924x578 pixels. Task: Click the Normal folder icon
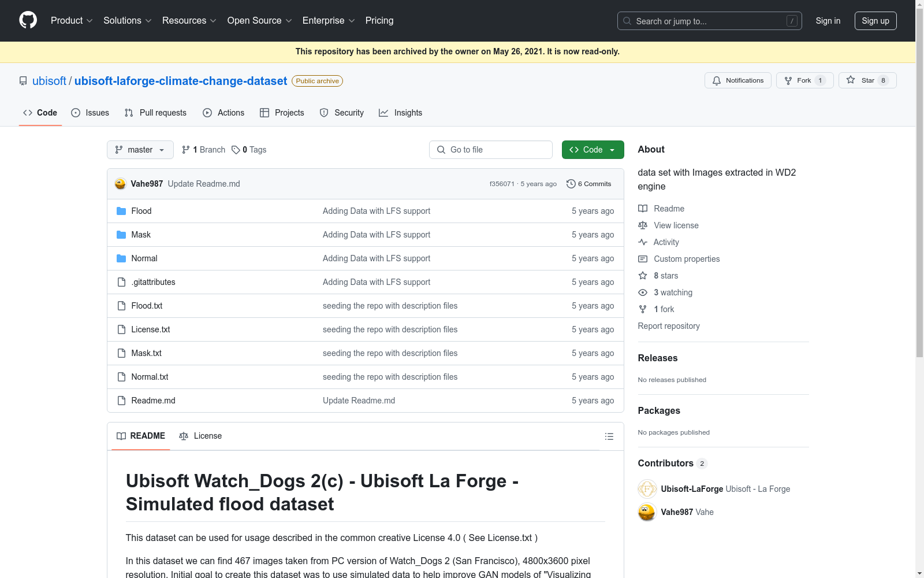[121, 258]
